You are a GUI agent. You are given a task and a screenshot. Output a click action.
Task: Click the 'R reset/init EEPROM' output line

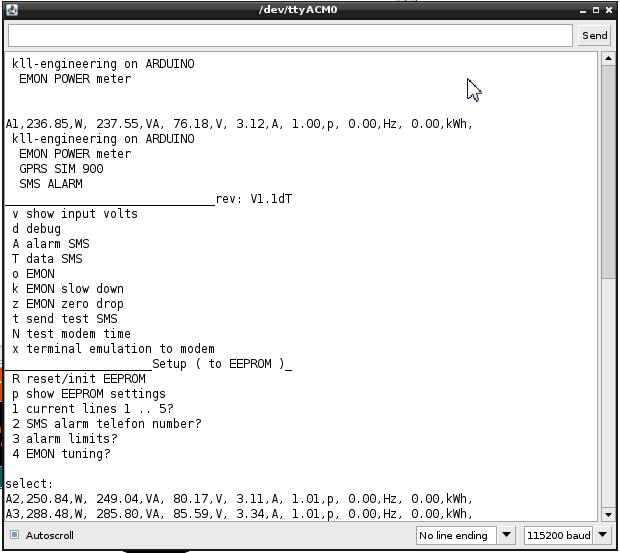pos(79,379)
